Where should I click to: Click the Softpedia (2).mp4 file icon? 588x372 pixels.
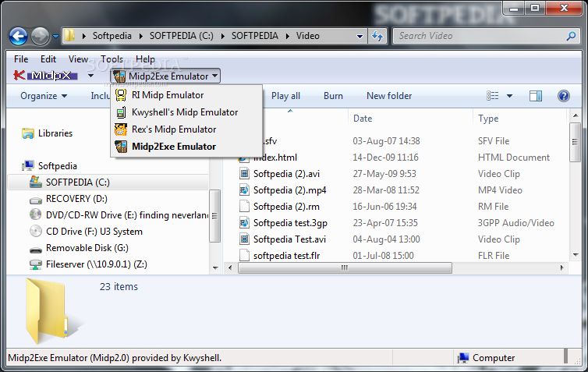(x=244, y=190)
